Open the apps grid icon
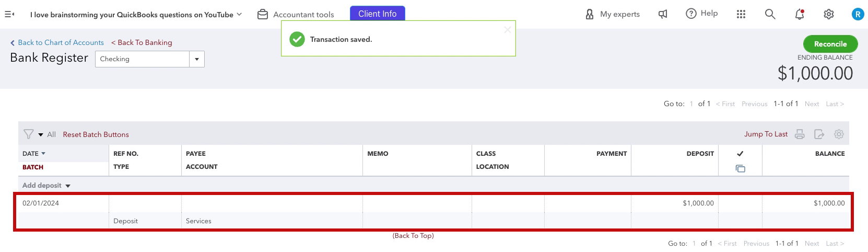The image size is (868, 252). pos(741,14)
